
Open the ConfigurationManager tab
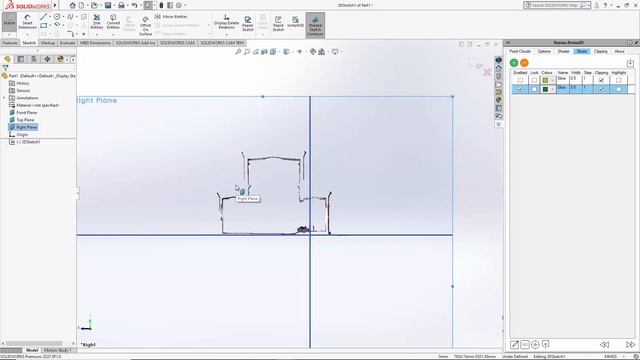pyautogui.click(x=34, y=59)
